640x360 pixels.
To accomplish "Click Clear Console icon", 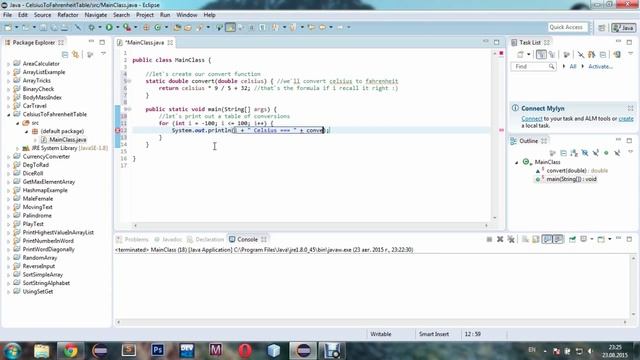I will (x=525, y=239).
